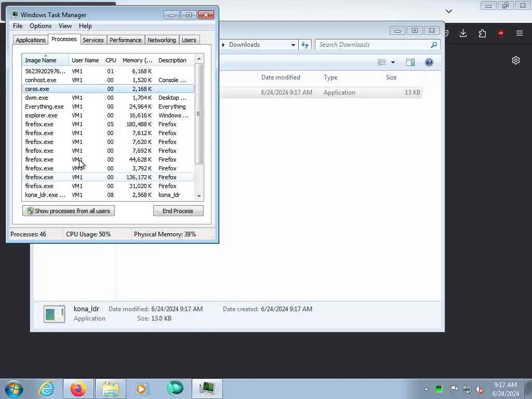The height and width of the screenshot is (399, 532).
Task: Select Task Manager icon in taskbar
Action: click(207, 389)
